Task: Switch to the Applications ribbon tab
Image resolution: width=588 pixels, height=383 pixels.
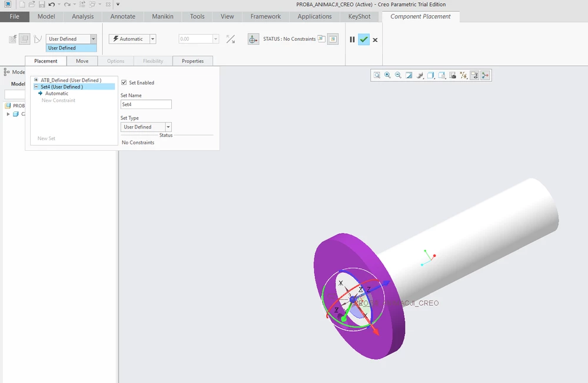Action: [x=315, y=16]
